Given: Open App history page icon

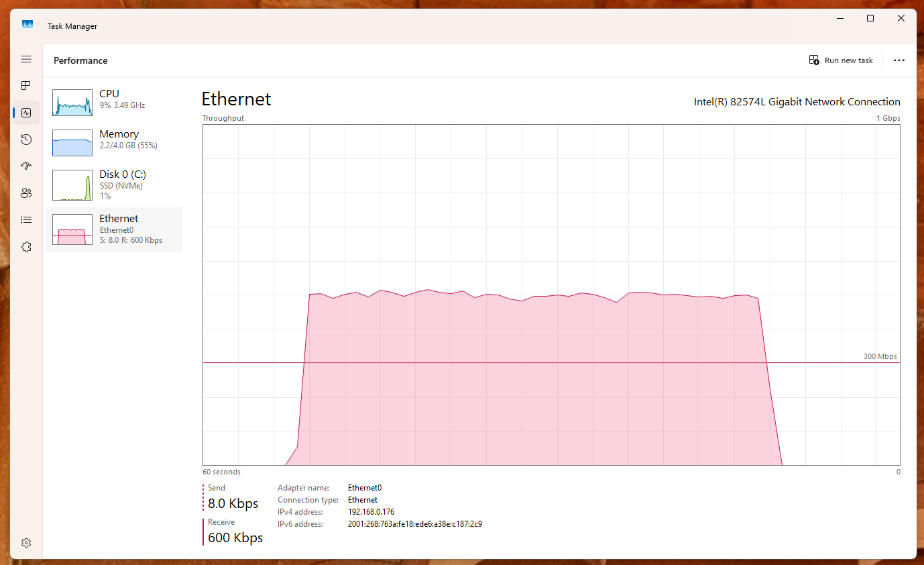Looking at the screenshot, I should [x=26, y=140].
